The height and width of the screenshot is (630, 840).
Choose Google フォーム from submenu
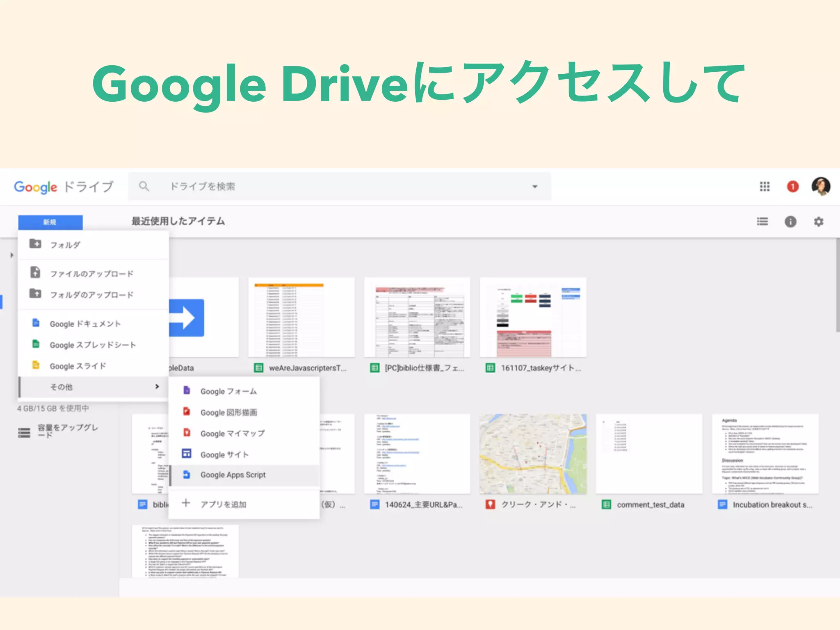click(x=228, y=391)
